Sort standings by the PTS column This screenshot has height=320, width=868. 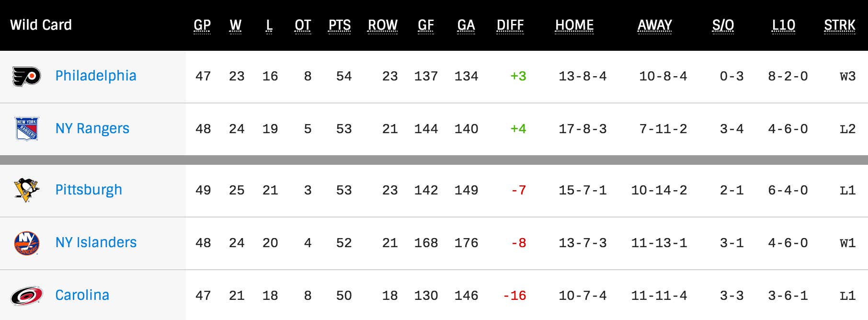pos(340,25)
